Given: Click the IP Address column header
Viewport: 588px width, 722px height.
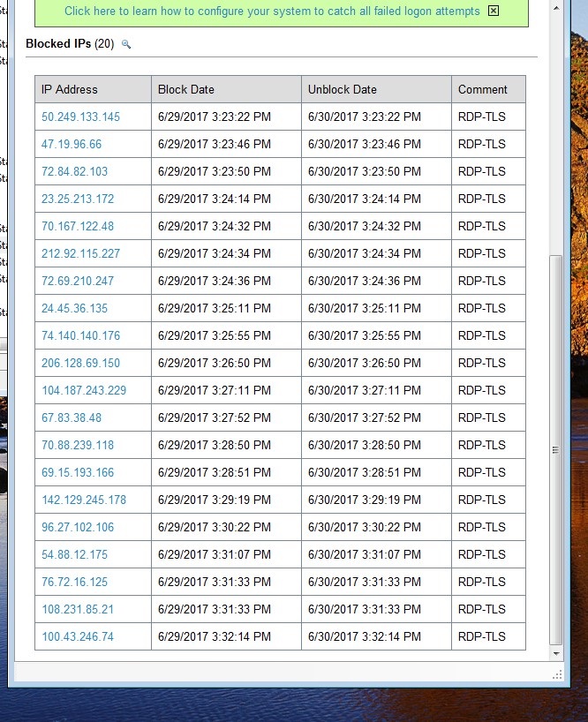Looking at the screenshot, I should (x=93, y=89).
